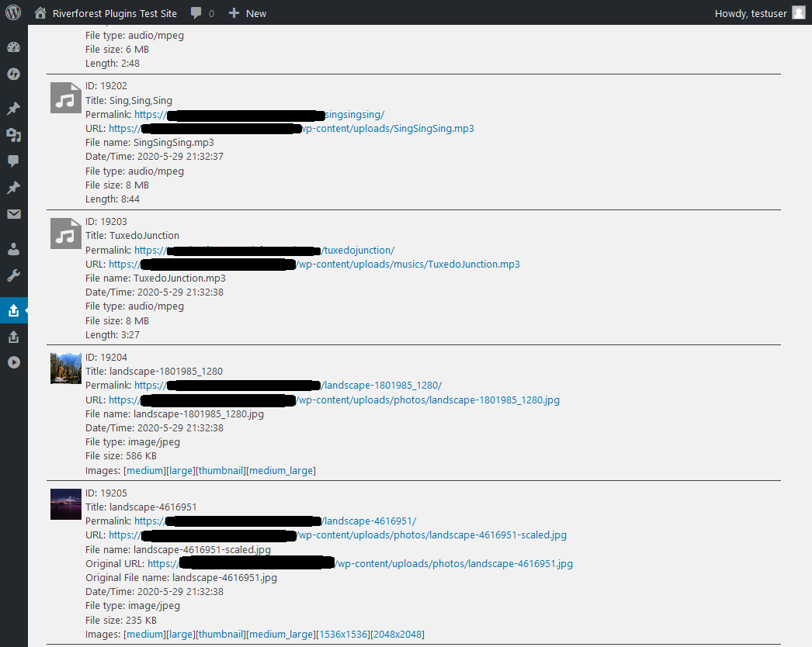Click the text 'ID: 19203'
812x647 pixels.
point(106,222)
